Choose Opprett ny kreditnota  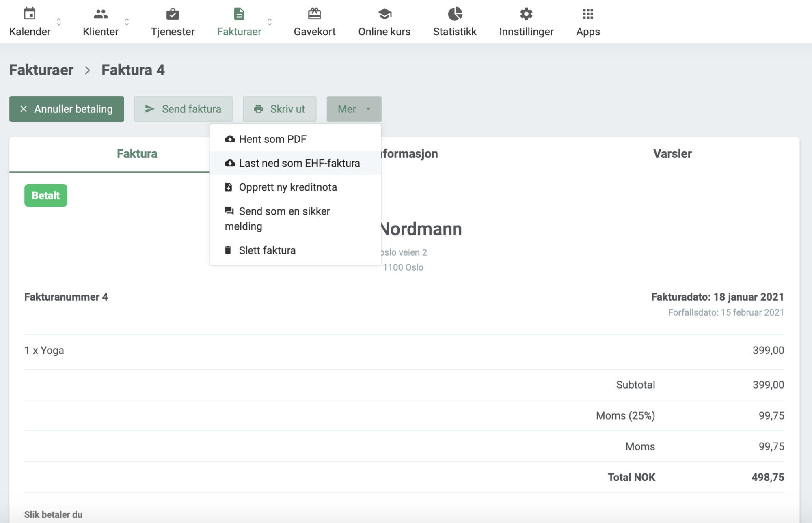point(296,187)
